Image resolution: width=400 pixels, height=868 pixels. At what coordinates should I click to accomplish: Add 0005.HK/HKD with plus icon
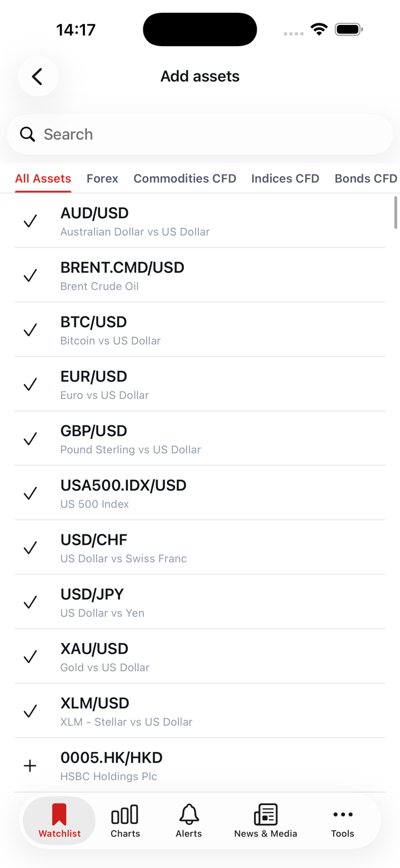click(30, 766)
